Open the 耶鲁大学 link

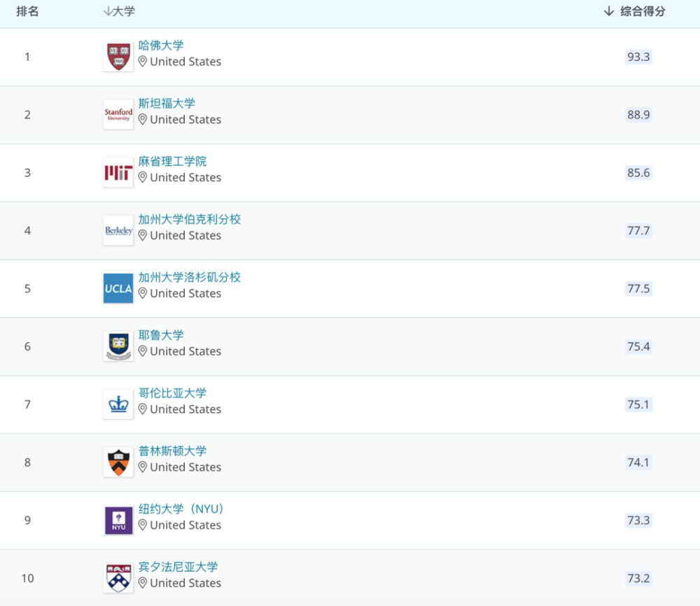coord(161,335)
